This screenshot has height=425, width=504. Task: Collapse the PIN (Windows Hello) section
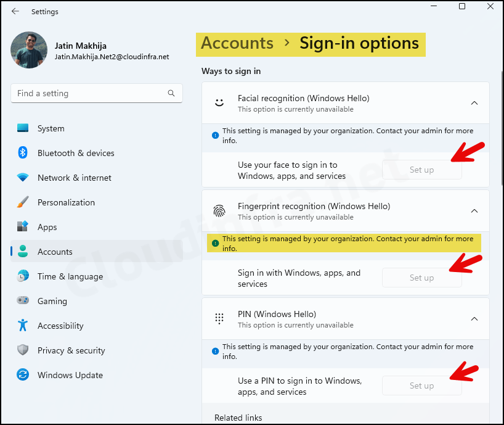tap(474, 319)
